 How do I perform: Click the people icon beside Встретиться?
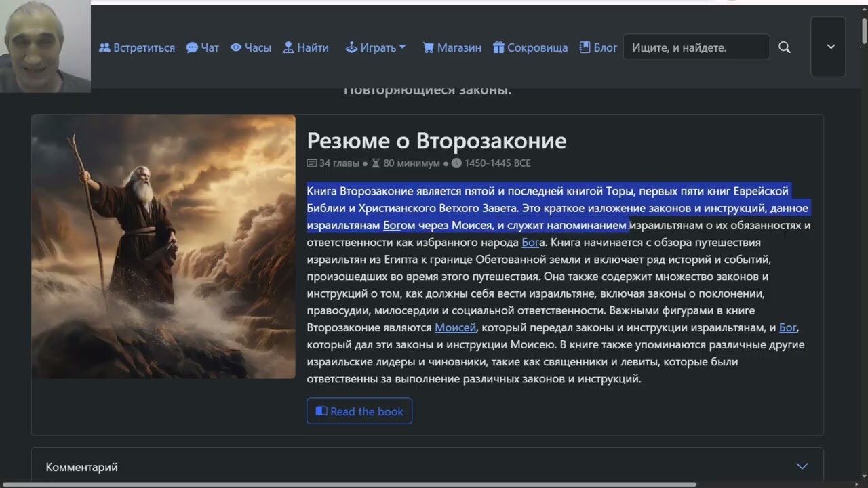[x=104, y=47]
